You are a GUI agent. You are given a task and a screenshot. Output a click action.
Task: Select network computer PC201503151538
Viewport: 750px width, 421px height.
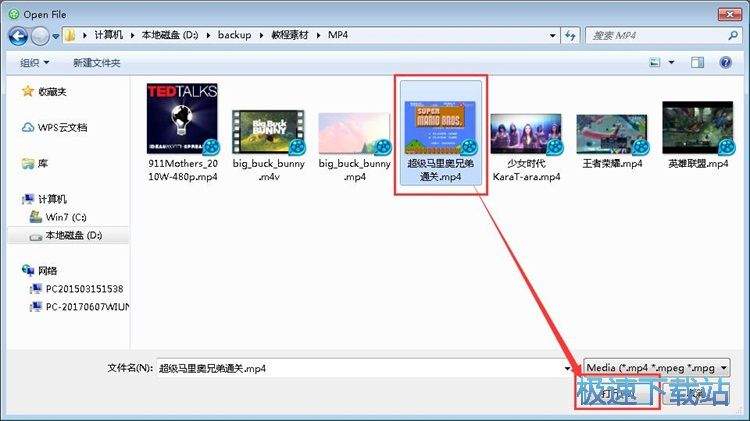point(84,289)
